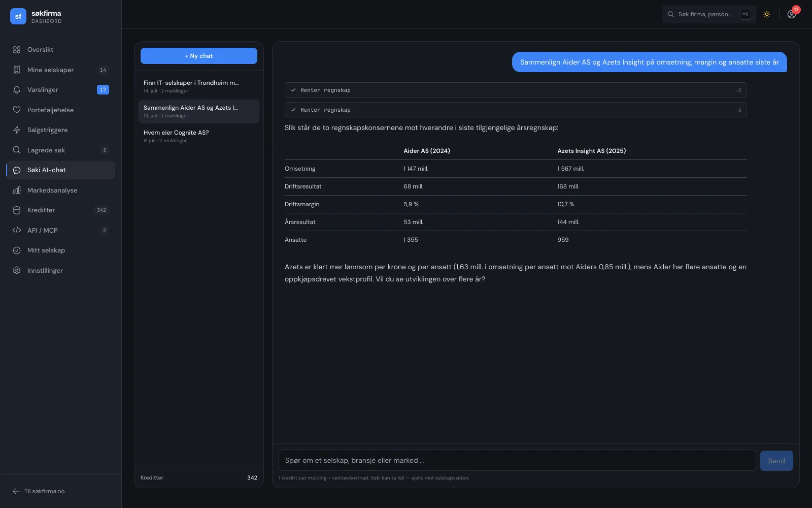The height and width of the screenshot is (508, 812).
Task: Click the Lagrede søk magnifier icon
Action: (x=17, y=150)
